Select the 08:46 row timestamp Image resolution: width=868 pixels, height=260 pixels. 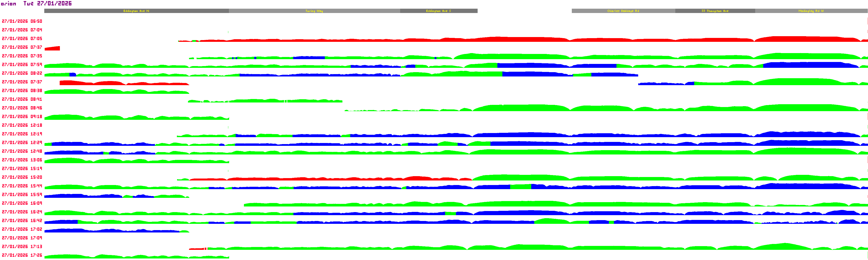pyautogui.click(x=22, y=108)
